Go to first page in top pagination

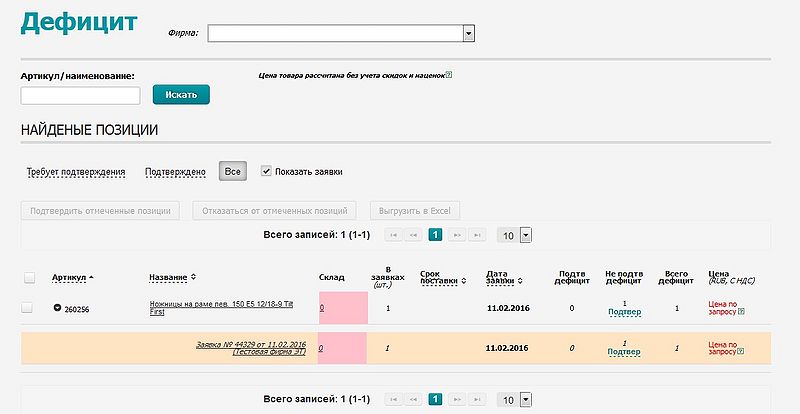tap(391, 235)
